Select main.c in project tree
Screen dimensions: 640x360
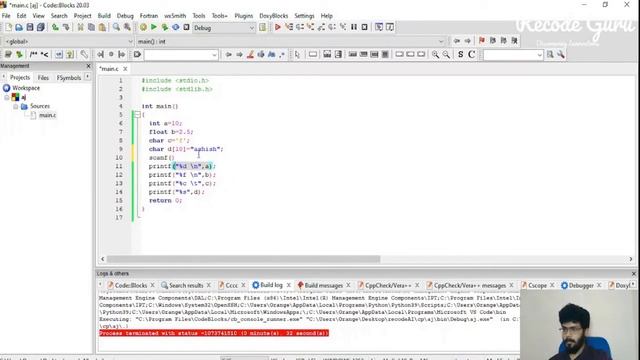coord(47,116)
